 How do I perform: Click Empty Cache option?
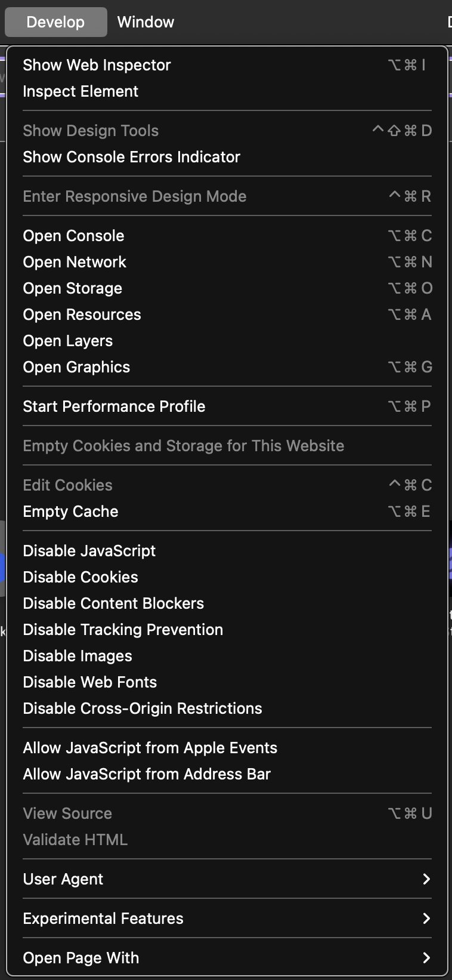[70, 511]
